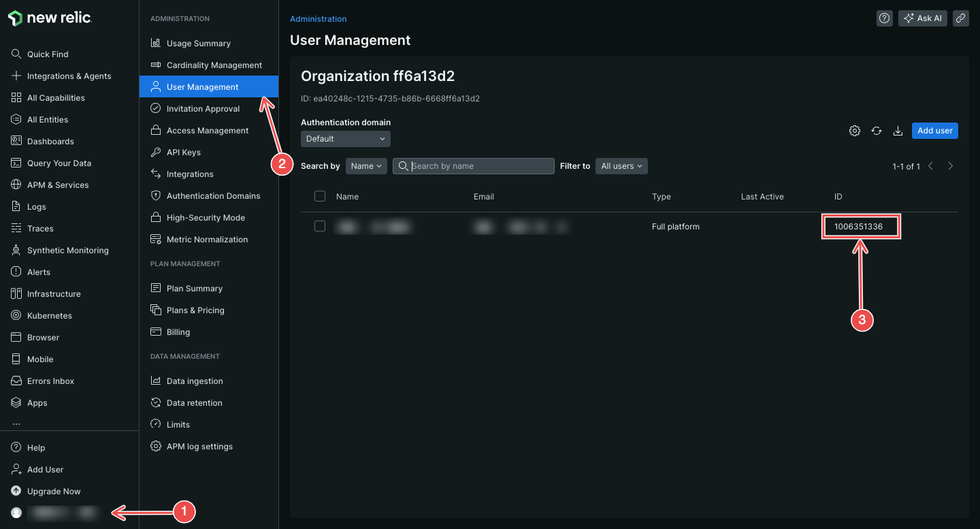This screenshot has width=980, height=529.
Task: Change the Search by Name dropdown
Action: [366, 165]
